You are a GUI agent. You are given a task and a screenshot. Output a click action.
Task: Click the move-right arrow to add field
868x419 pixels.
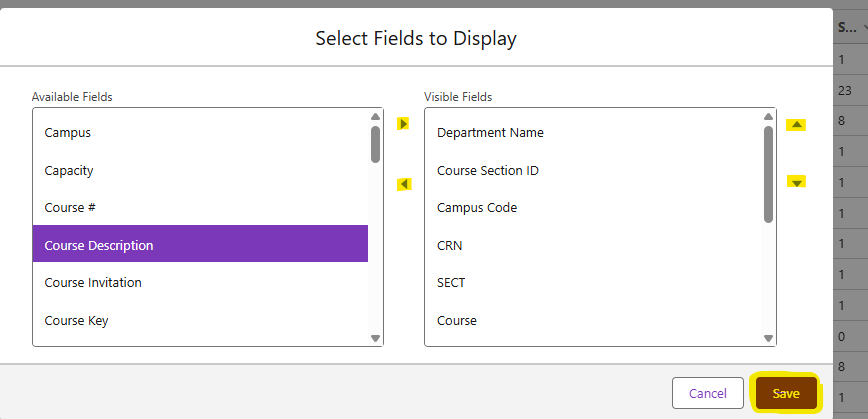point(404,124)
